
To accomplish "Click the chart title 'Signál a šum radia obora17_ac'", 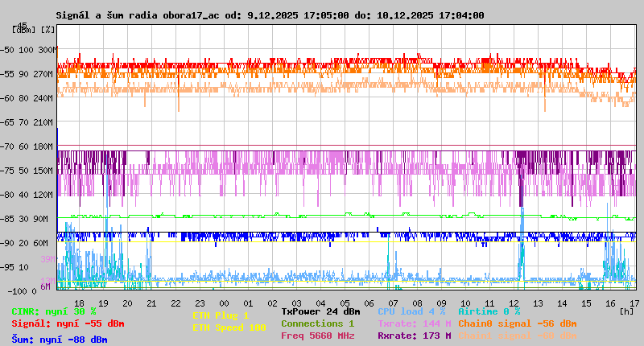I will click(140, 15).
